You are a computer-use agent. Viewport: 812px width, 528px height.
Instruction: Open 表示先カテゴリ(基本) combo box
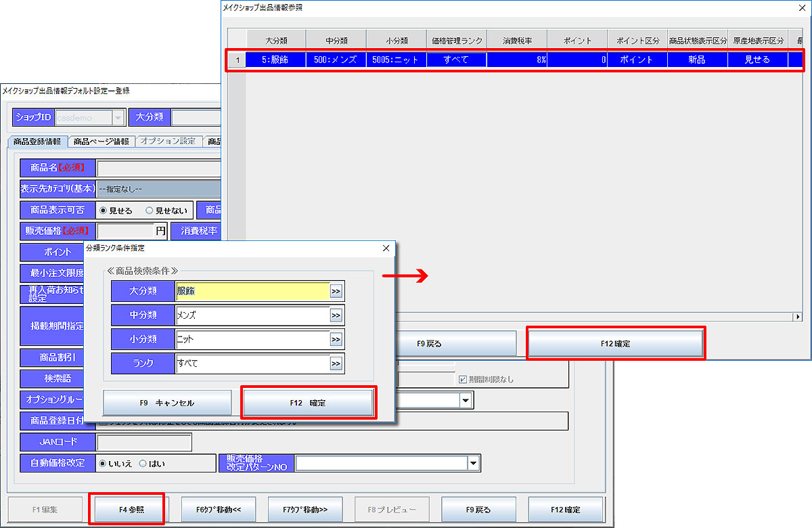pyautogui.click(x=159, y=189)
